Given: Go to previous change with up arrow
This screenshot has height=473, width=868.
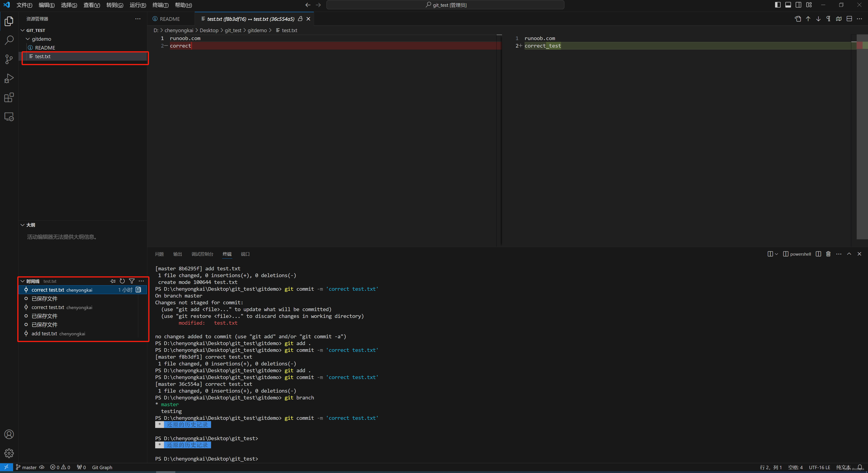Looking at the screenshot, I should [808, 19].
